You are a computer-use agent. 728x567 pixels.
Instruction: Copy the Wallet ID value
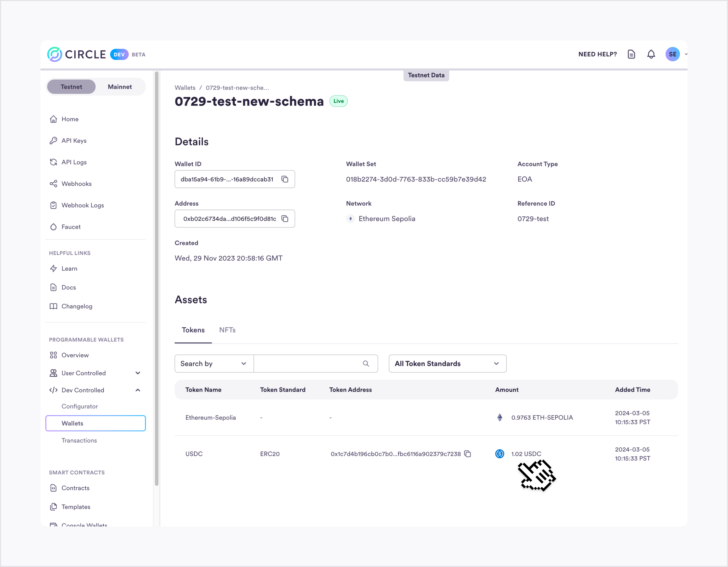coord(285,179)
